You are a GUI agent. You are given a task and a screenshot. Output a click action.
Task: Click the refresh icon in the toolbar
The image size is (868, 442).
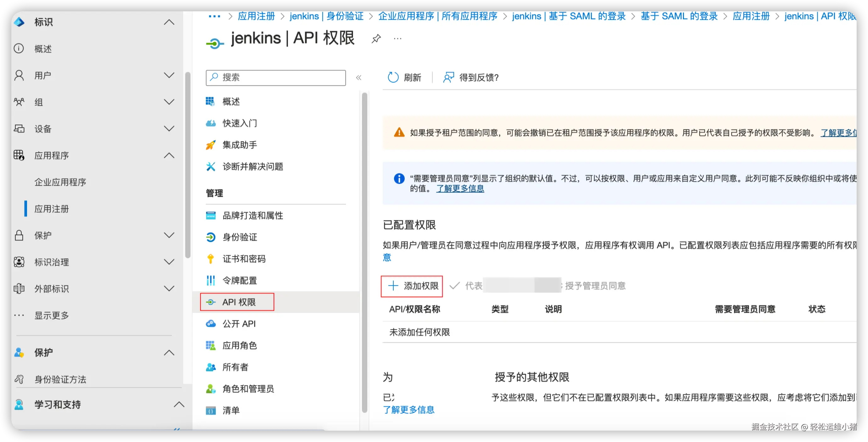(x=393, y=77)
